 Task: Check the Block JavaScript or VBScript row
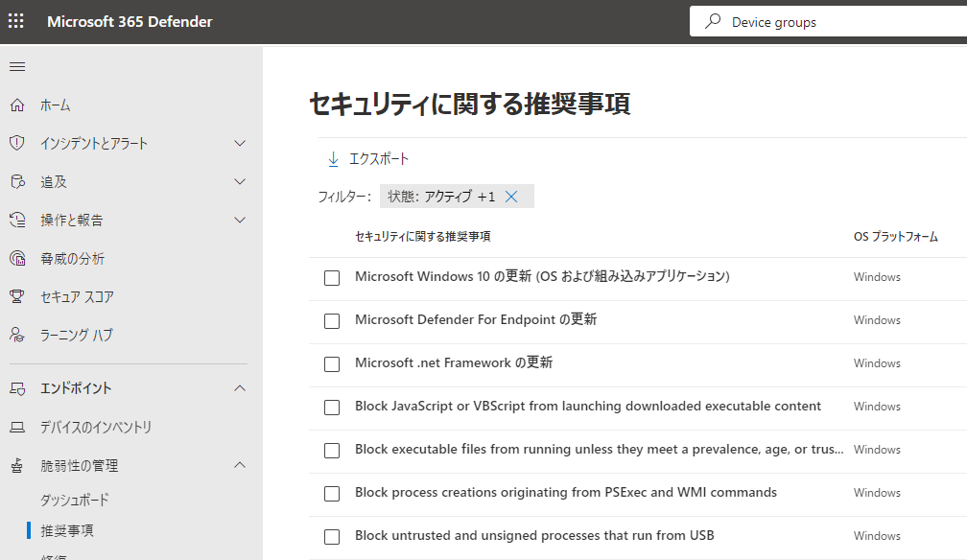coord(332,408)
